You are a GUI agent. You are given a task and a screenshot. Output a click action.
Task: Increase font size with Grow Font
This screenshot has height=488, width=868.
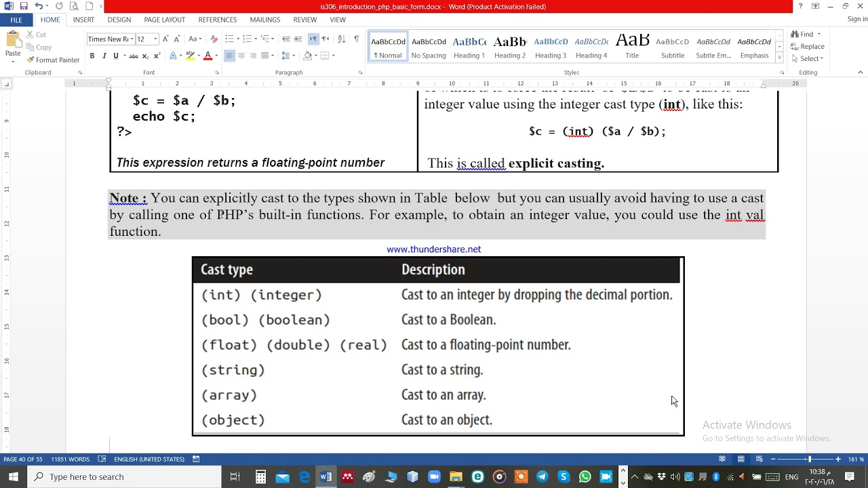pyautogui.click(x=165, y=39)
